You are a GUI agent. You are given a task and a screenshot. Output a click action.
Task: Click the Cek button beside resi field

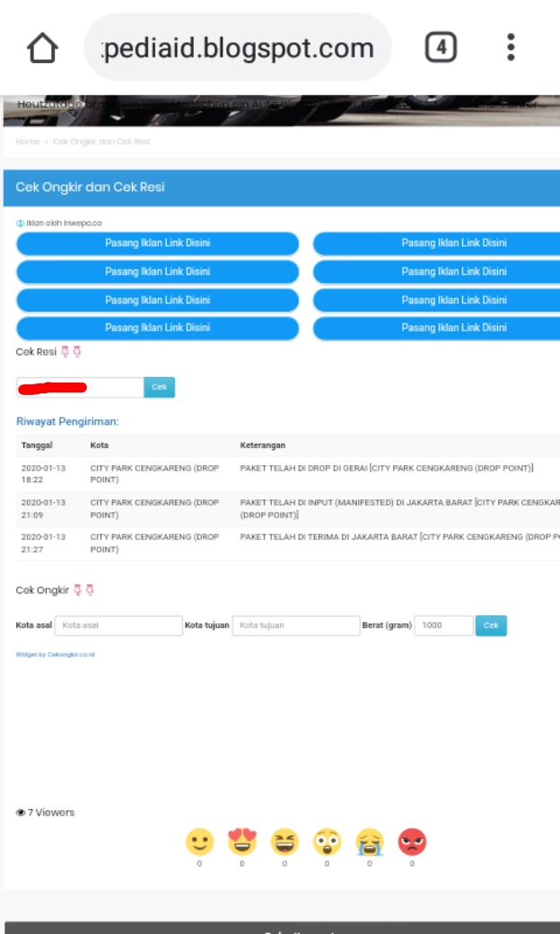[160, 387]
